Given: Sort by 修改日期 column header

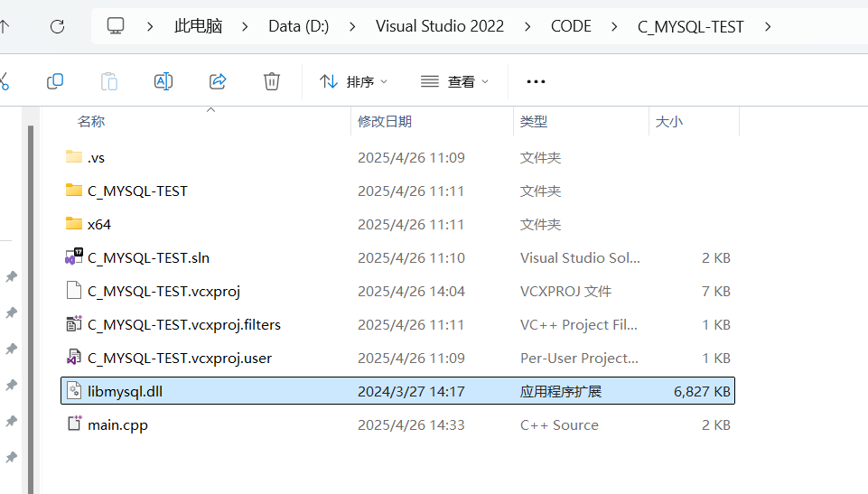Looking at the screenshot, I should [x=385, y=121].
